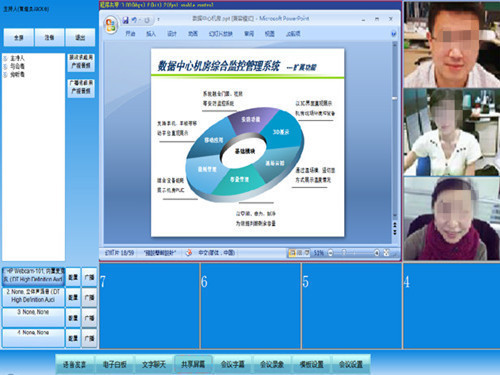Click the Redo icon in Quick Access toolbar
Viewport: 500px width, 375px height.
147,20
